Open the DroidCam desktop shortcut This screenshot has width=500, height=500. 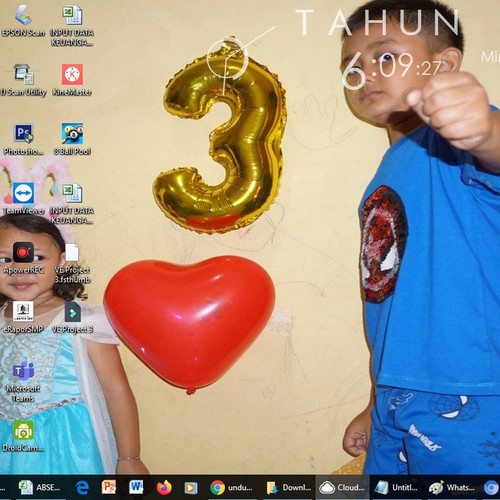[x=23, y=436]
